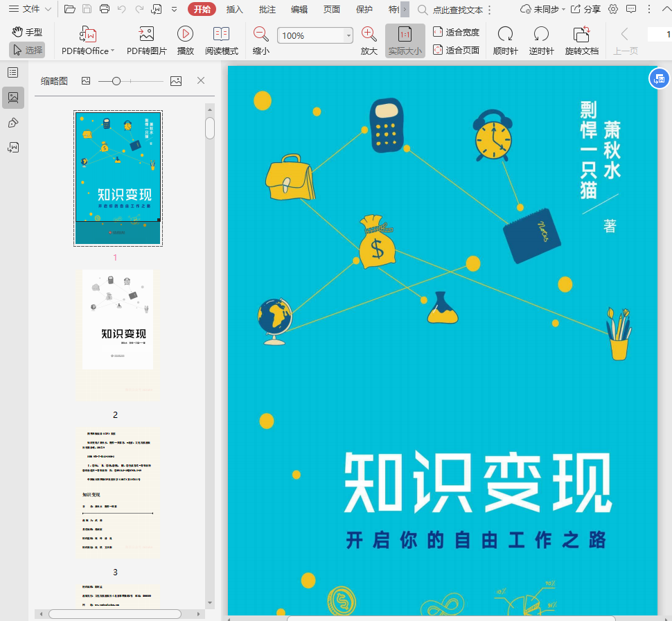
Task: Click the thumbnail size slider handle
Action: point(116,81)
